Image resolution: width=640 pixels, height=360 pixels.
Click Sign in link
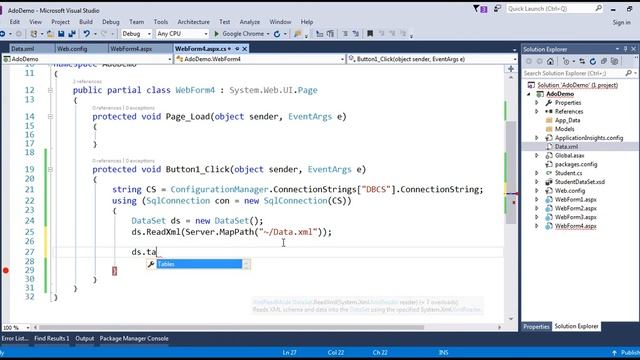coord(621,23)
